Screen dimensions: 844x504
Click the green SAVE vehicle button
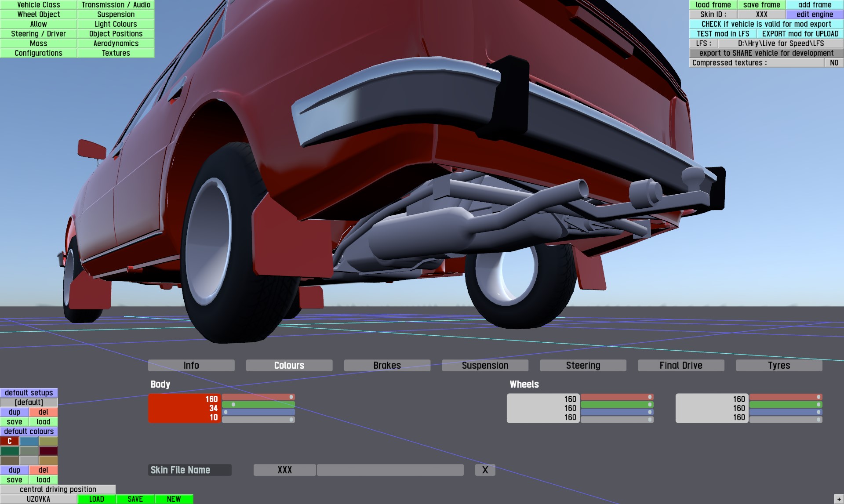135,499
